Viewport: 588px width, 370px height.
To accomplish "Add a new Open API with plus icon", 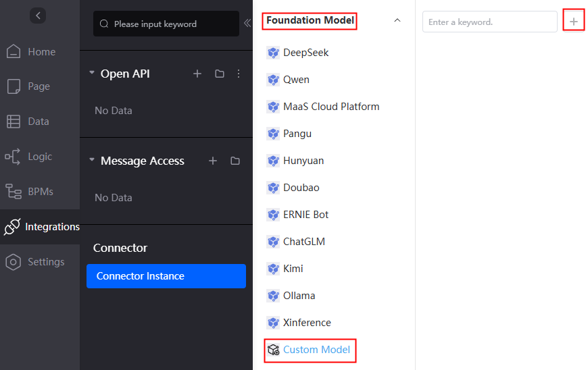I will click(197, 74).
